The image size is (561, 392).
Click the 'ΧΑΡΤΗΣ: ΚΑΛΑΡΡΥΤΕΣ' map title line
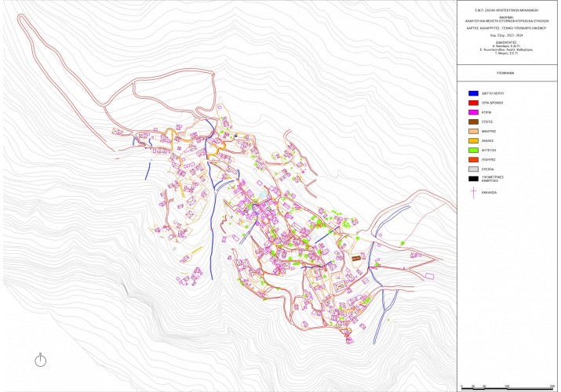(x=507, y=28)
